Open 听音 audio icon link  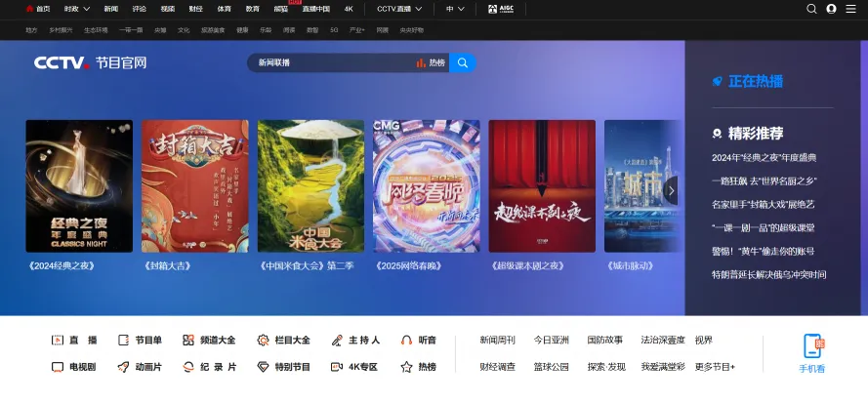(x=419, y=341)
